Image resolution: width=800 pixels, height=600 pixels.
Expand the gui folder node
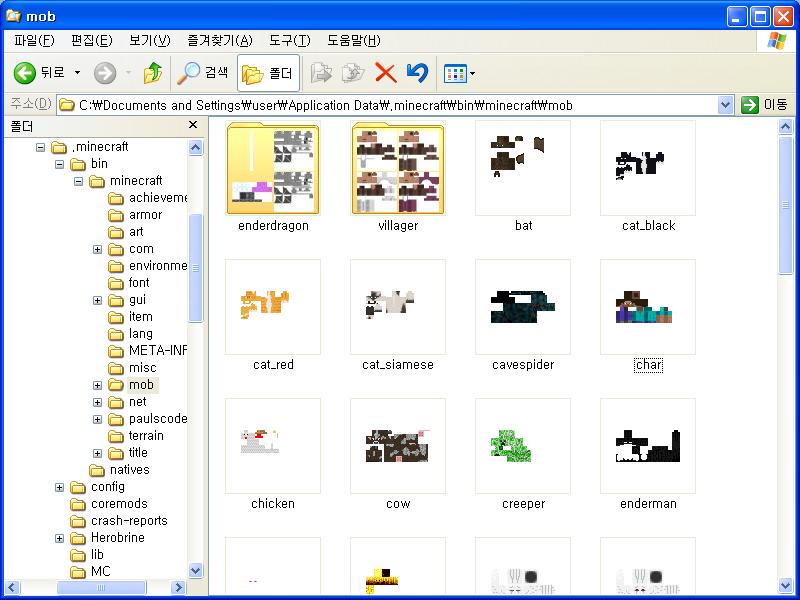tap(97, 301)
